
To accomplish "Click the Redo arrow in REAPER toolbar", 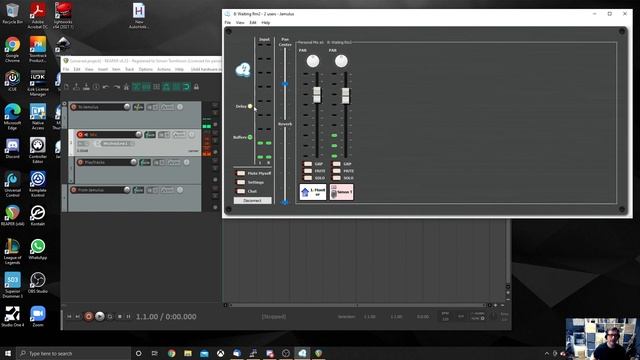I will 116,87.
